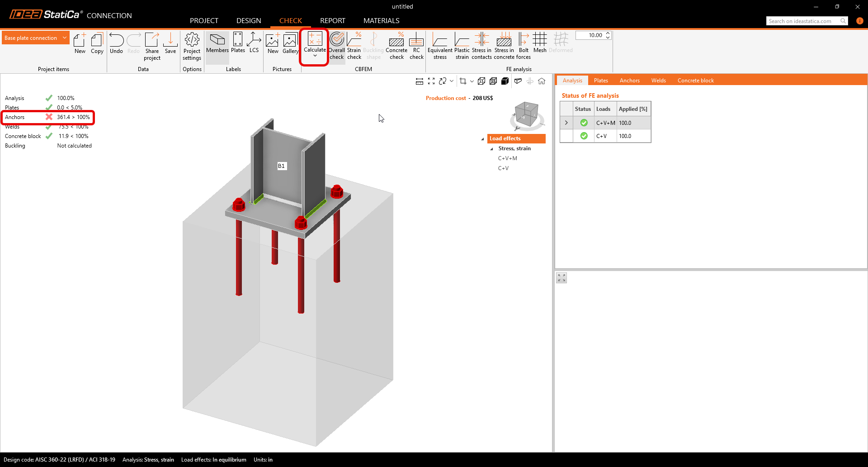Screen dimensions: 868x467
Task: Show Equivalent stress results
Action: point(440,46)
